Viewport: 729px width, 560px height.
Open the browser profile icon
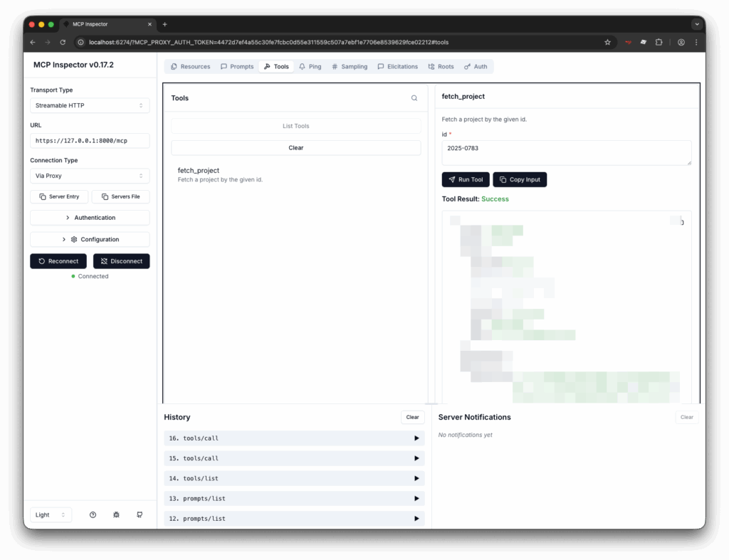(x=681, y=42)
